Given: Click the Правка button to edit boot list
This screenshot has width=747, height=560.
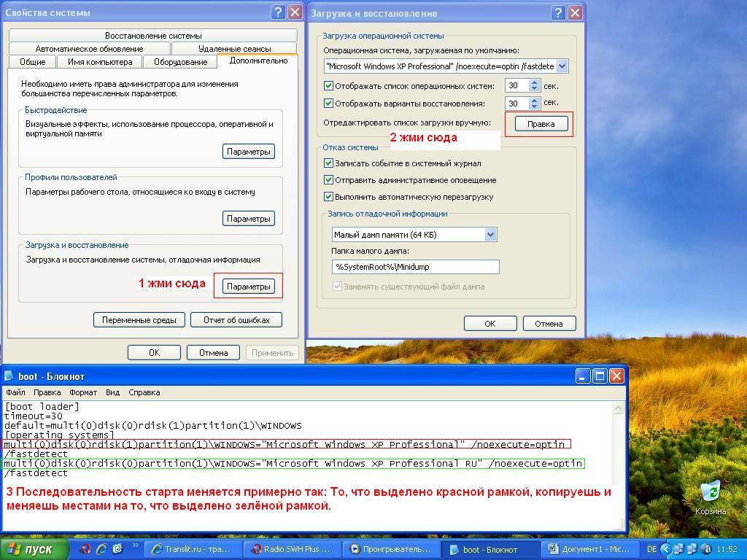Looking at the screenshot, I should click(x=541, y=124).
